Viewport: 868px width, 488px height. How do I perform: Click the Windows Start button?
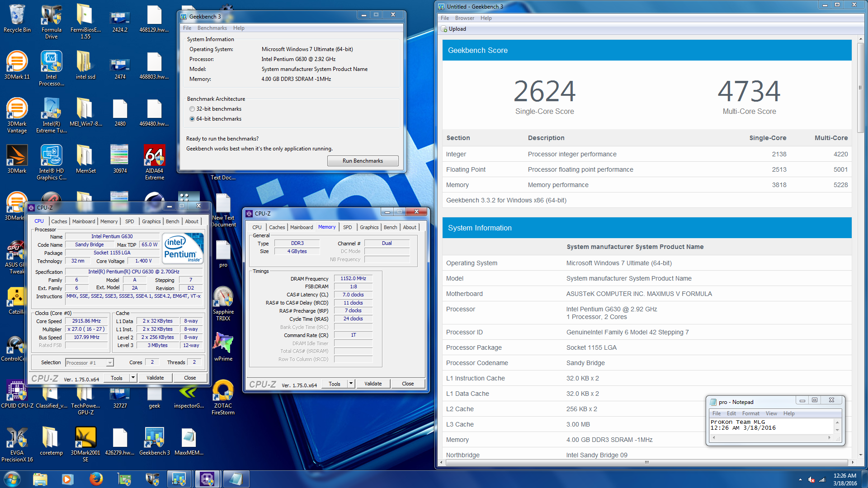(x=12, y=479)
